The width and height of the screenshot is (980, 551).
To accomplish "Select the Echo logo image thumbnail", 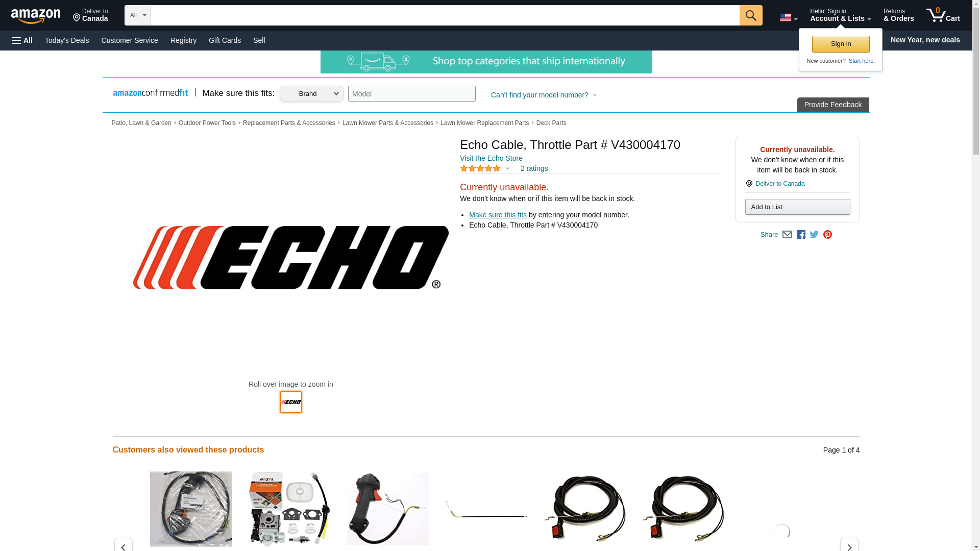I will click(291, 402).
